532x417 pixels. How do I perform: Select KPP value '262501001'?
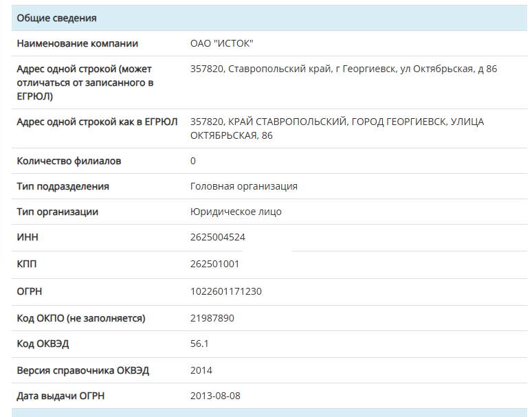click(214, 264)
